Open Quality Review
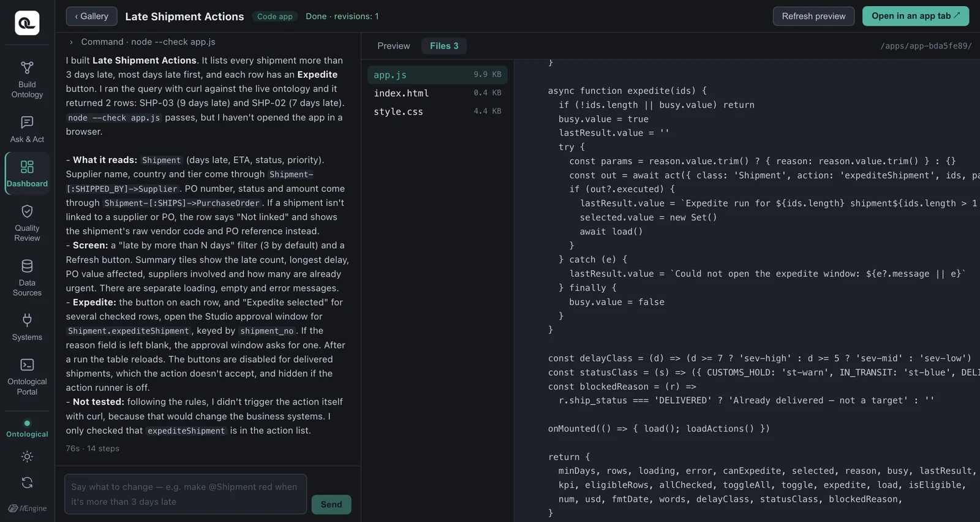 click(x=27, y=223)
